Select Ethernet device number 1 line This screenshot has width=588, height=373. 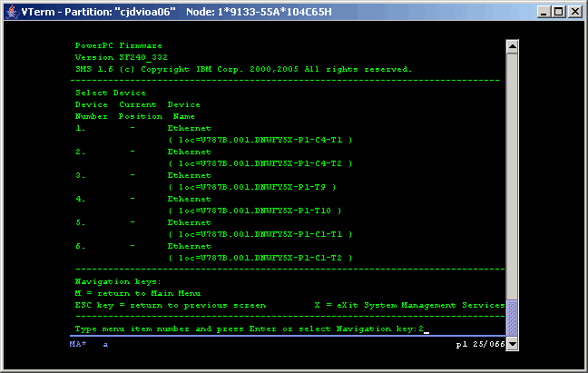tap(189, 128)
